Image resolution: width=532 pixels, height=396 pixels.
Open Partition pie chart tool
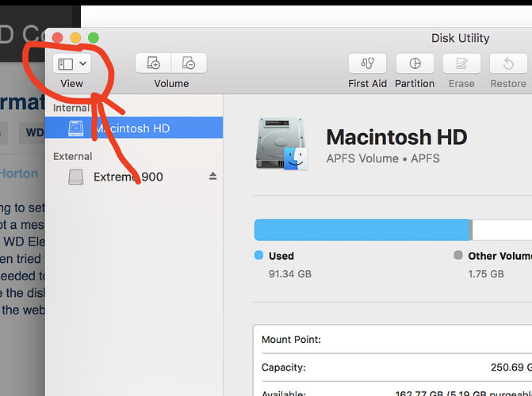pyautogui.click(x=415, y=63)
